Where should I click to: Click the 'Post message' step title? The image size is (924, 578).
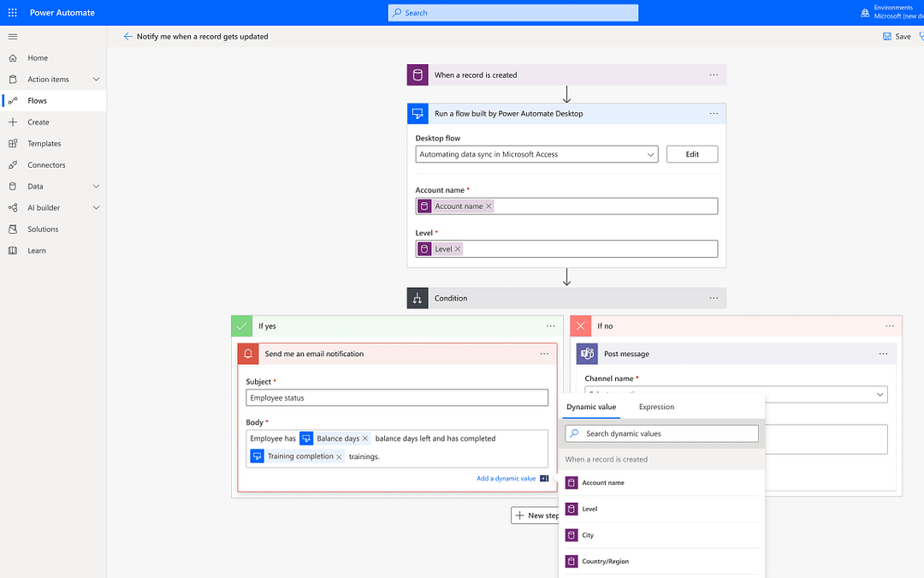pos(626,354)
